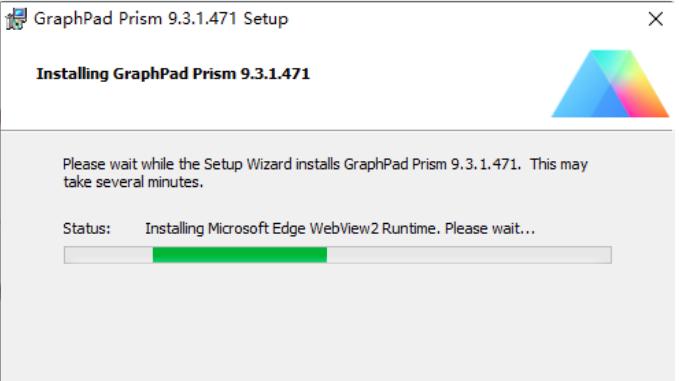Click the "GraphPad Prism 9.3.1.471 Setup" window title

[x=161, y=19]
